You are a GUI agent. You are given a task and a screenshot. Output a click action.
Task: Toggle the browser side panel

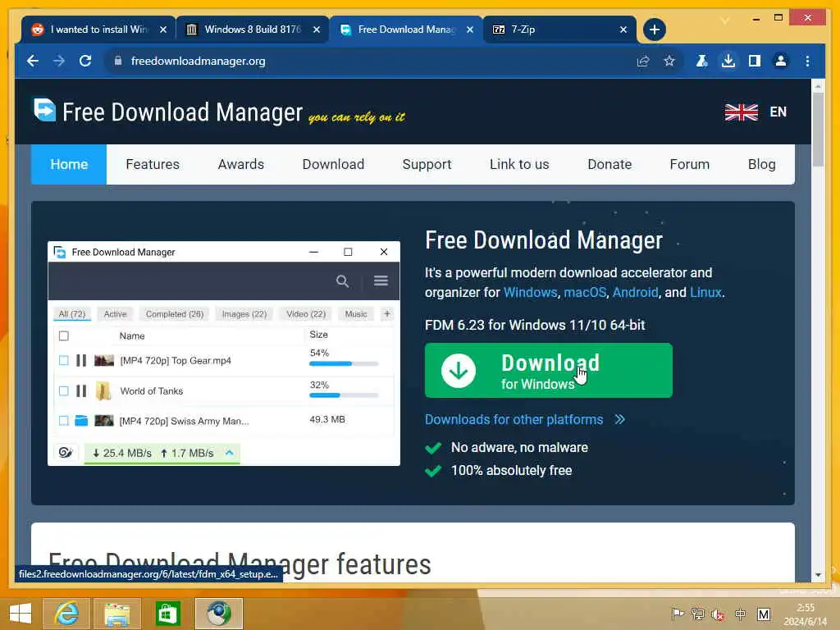point(755,61)
